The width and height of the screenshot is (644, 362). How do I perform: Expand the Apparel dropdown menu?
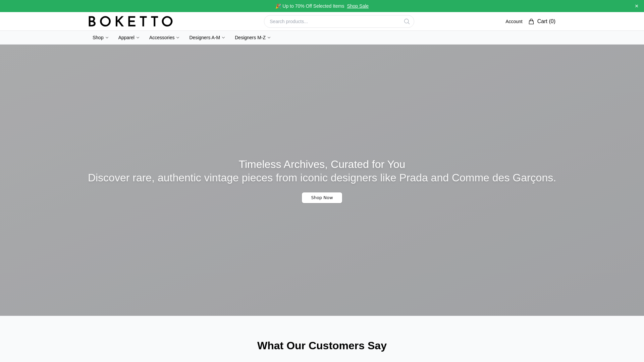(x=129, y=38)
